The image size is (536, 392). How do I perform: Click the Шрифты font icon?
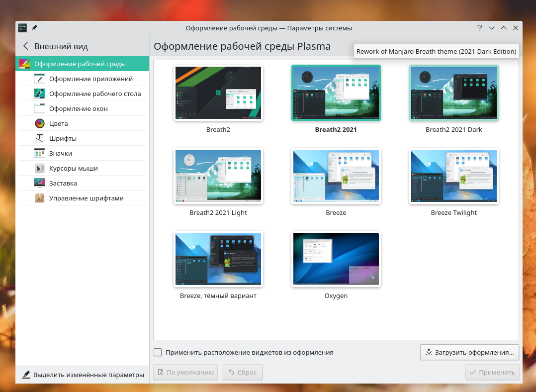click(40, 138)
